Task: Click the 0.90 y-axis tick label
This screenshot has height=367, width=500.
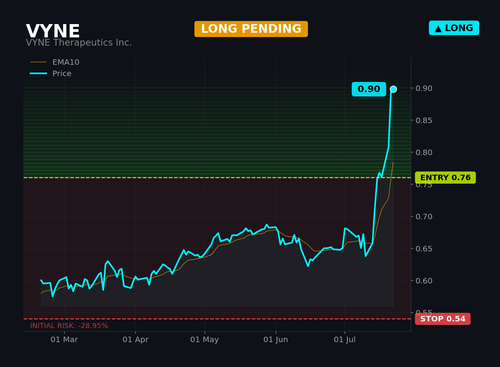Action: (x=424, y=88)
